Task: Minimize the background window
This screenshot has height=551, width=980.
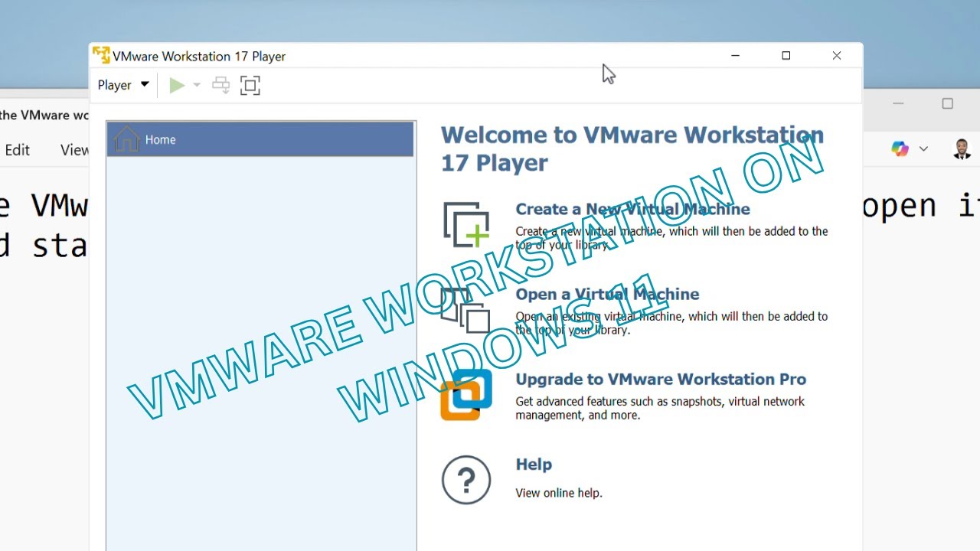Action: (898, 103)
